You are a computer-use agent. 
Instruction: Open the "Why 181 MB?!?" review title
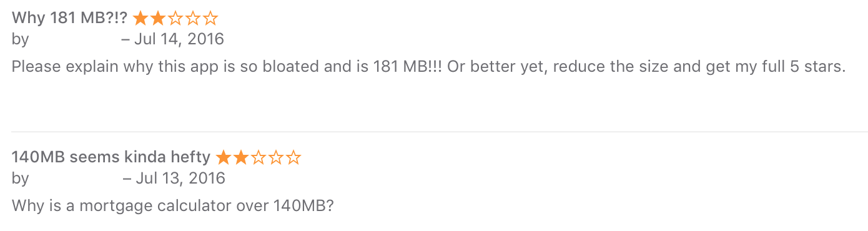point(69,18)
